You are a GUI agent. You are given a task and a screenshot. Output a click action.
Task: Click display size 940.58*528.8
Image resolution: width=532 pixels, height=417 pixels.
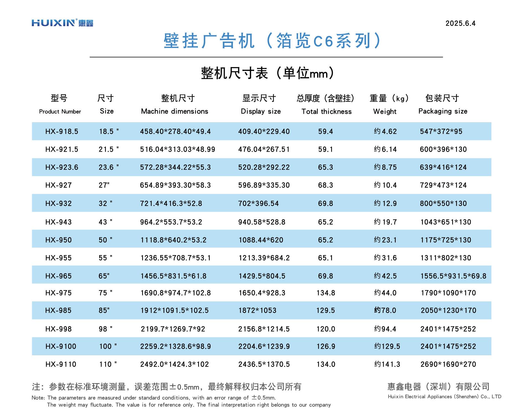(262, 222)
